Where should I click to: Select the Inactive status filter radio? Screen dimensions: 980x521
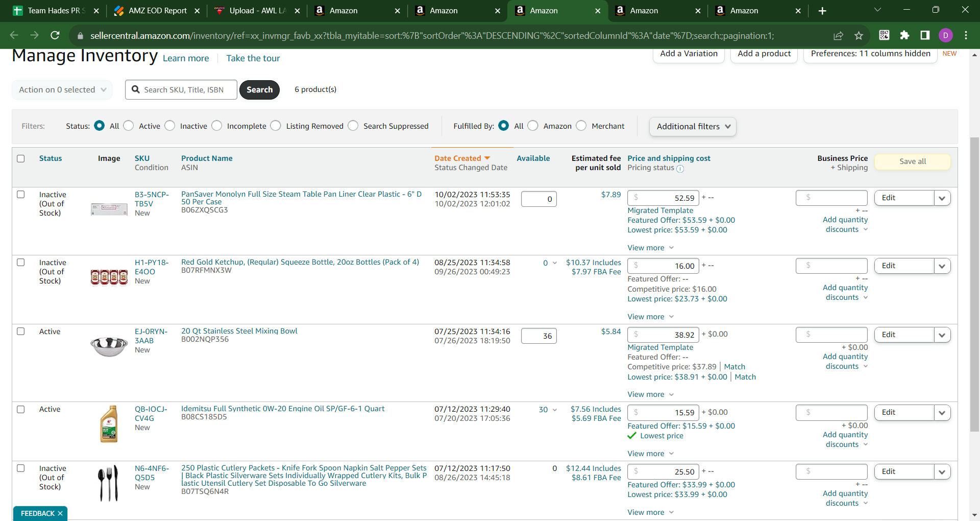[170, 126]
